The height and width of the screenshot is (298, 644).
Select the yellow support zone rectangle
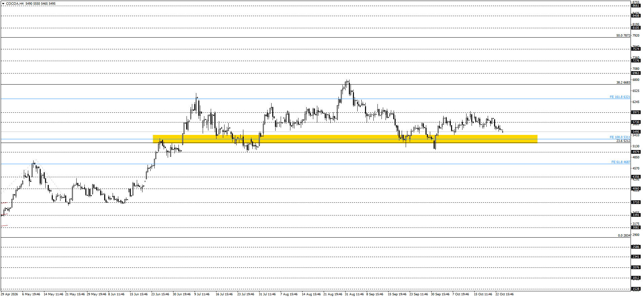[345, 139]
